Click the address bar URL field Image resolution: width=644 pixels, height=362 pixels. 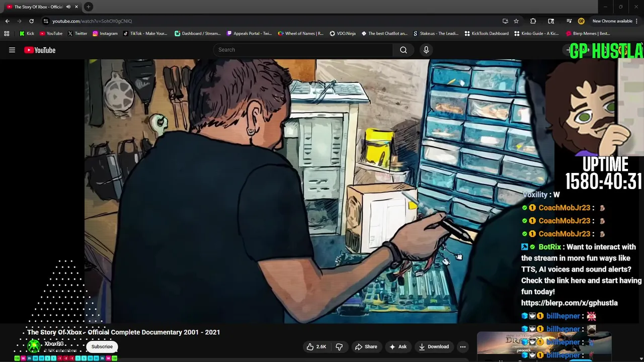point(272,21)
